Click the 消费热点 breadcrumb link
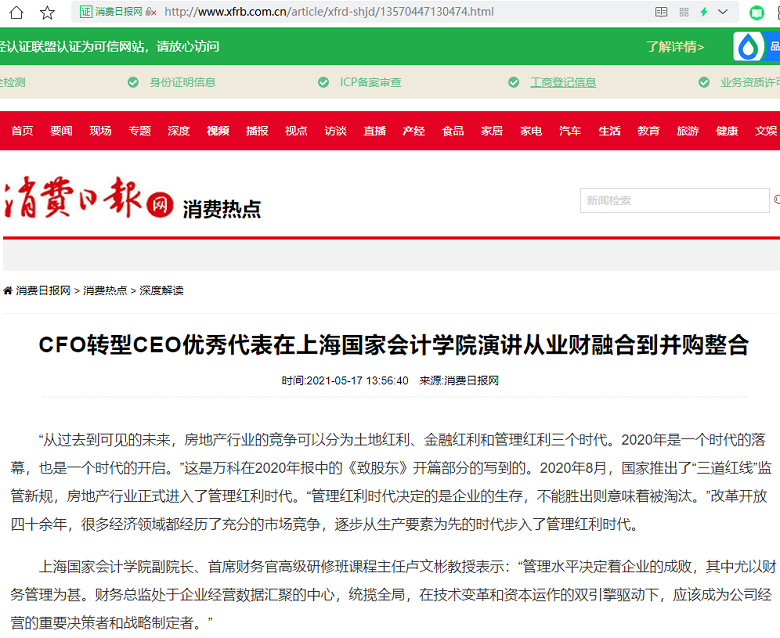780x638 pixels. pos(105,290)
